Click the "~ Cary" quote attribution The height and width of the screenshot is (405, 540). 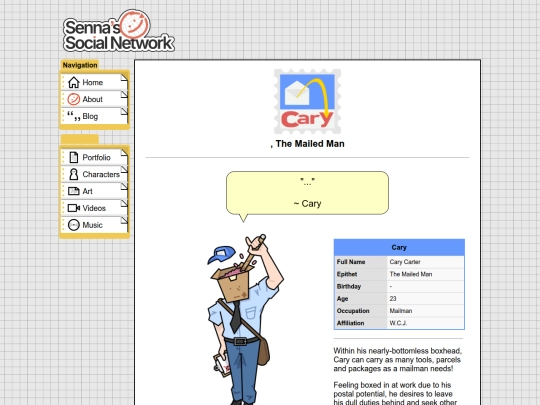307,204
